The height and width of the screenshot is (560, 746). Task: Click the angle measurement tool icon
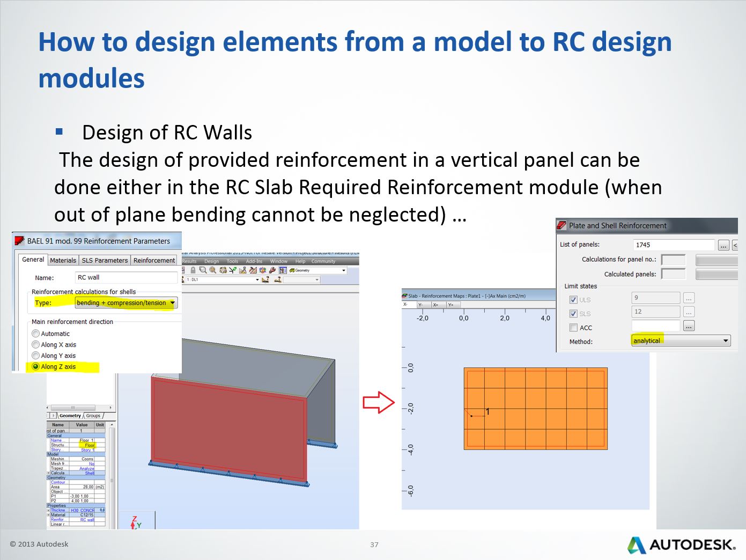coord(243,270)
